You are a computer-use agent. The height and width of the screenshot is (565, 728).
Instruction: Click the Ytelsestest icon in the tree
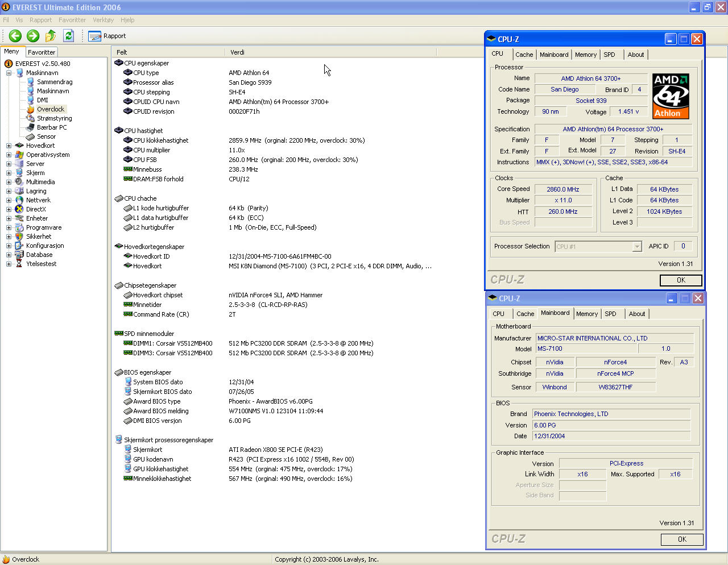tap(19, 264)
